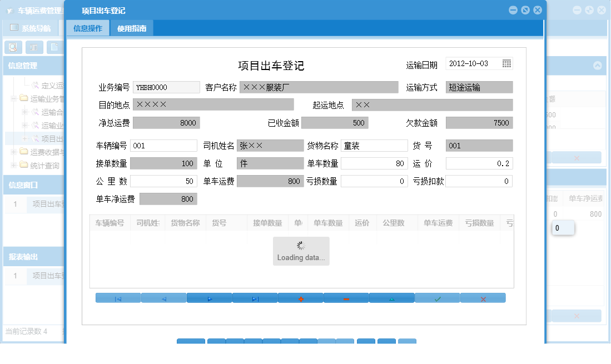The width and height of the screenshot is (611, 364).
Task: Click the add record plus icon
Action: click(x=301, y=298)
